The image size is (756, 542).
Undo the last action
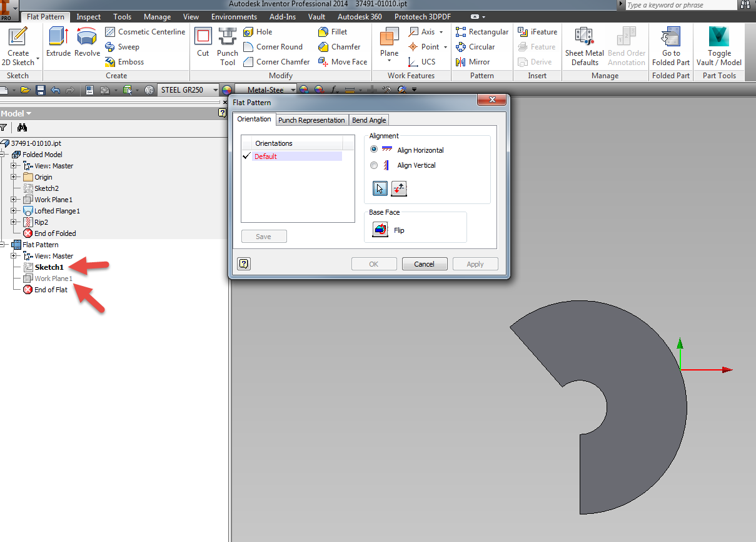click(55, 90)
